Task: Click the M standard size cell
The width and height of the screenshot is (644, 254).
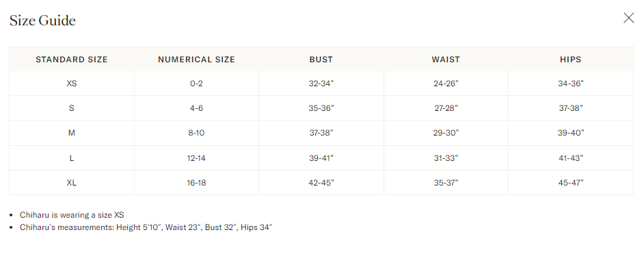Action: tap(72, 133)
